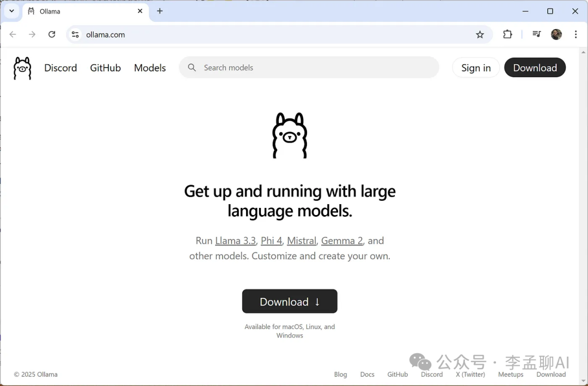The width and height of the screenshot is (588, 386).
Task: Open the Phi 4 link
Action: 272,241
